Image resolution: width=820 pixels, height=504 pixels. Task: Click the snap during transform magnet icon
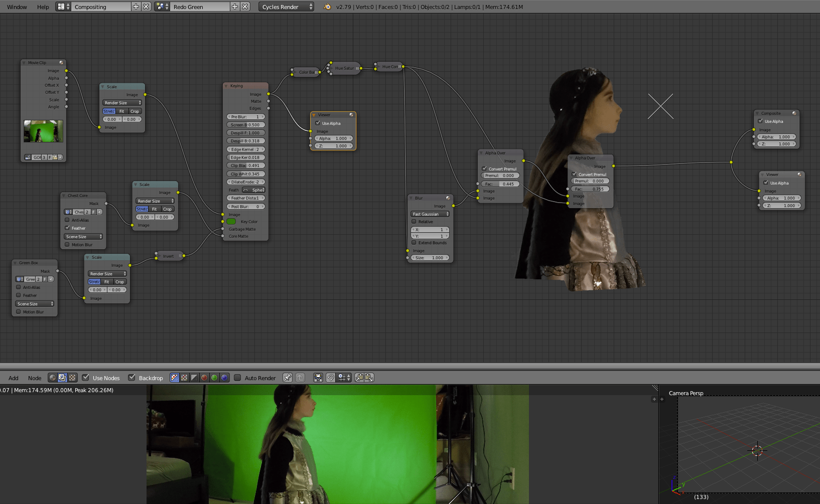pyautogui.click(x=331, y=378)
